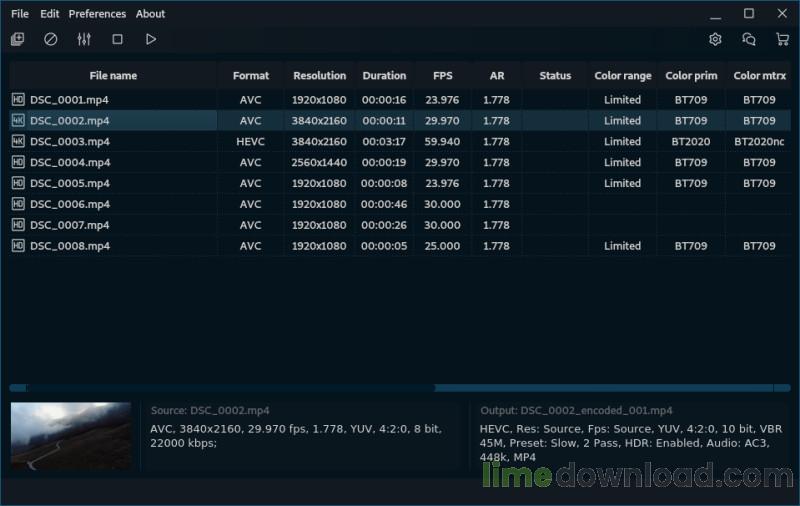Sort by the Duration column header
Viewport: 800px width, 506px height.
[x=384, y=76]
